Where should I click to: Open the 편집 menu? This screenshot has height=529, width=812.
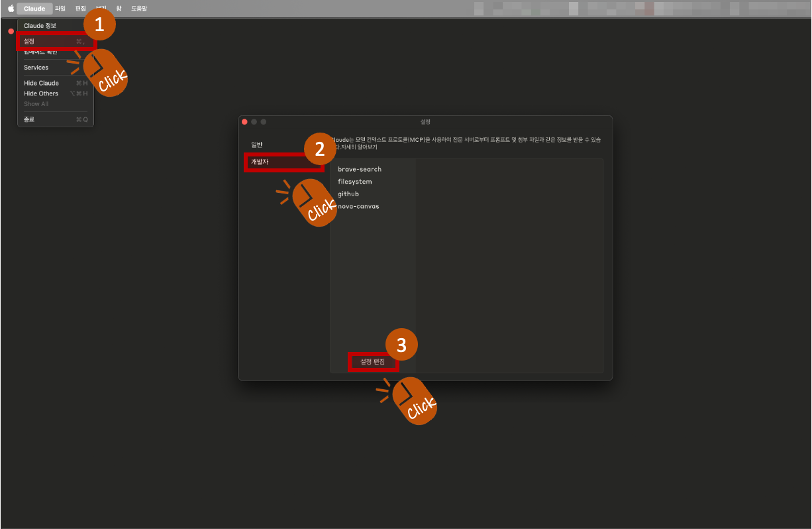(81, 9)
